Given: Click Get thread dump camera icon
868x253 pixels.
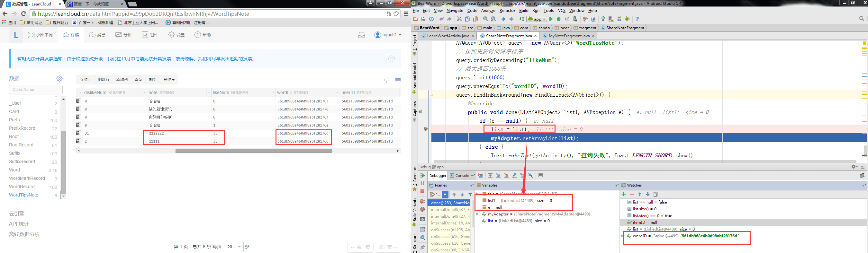Looking at the screenshot, I should tap(422, 219).
